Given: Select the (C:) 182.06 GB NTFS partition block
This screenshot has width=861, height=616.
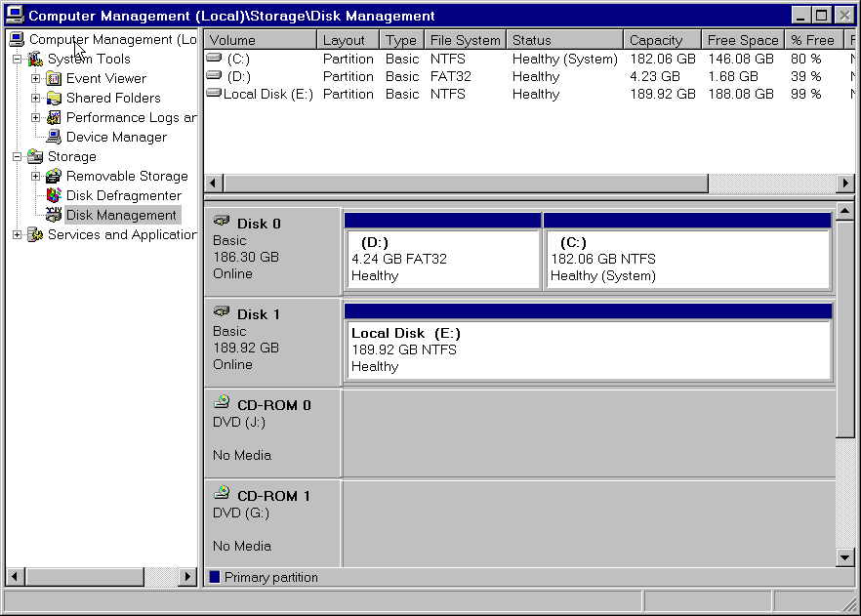Looking at the screenshot, I should (x=687, y=252).
